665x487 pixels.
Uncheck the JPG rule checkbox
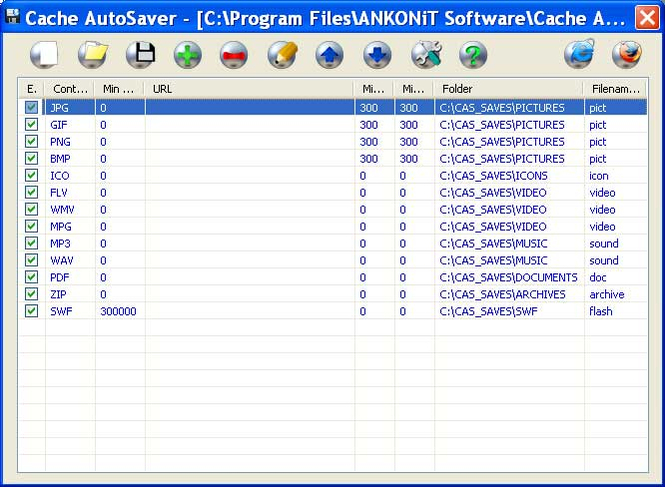point(31,107)
